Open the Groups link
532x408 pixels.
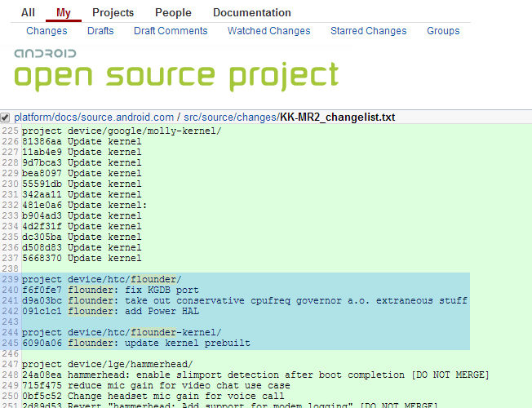pyautogui.click(x=443, y=31)
